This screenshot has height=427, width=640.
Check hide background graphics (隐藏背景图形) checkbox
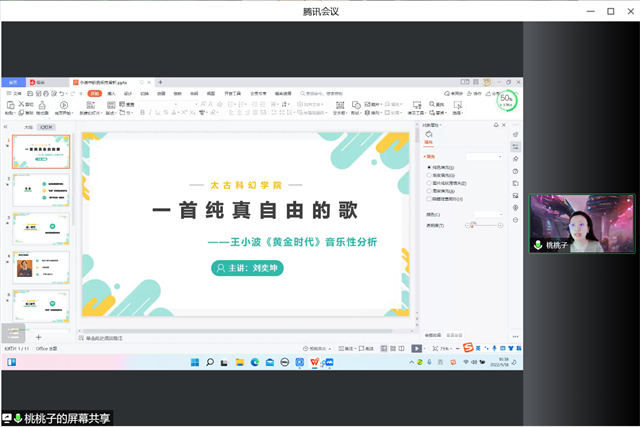point(429,199)
